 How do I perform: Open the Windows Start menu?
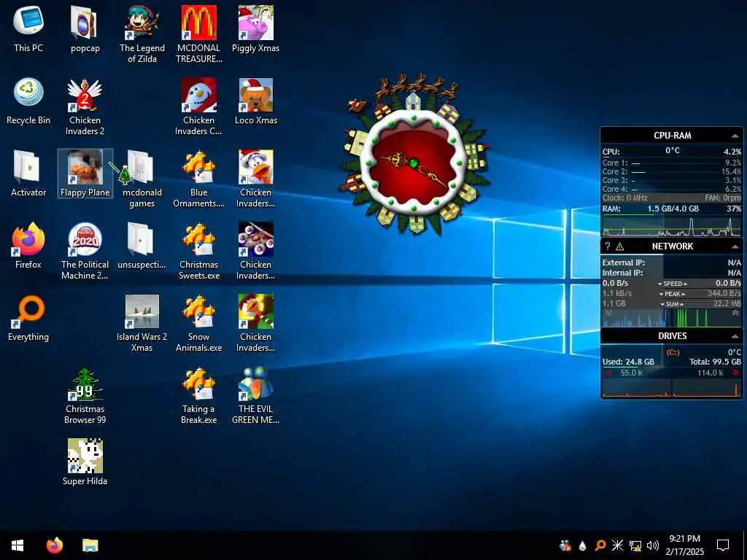(18, 545)
